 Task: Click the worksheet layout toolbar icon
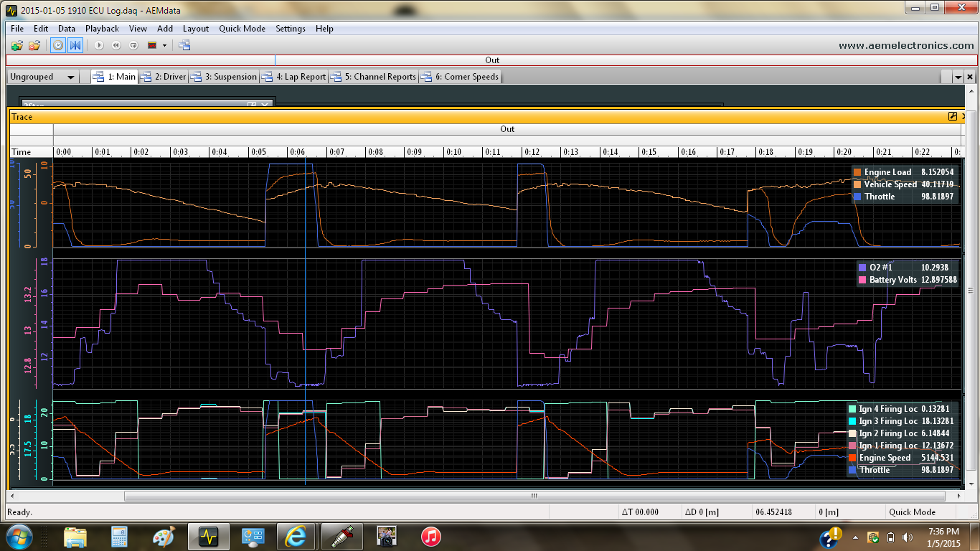184,45
